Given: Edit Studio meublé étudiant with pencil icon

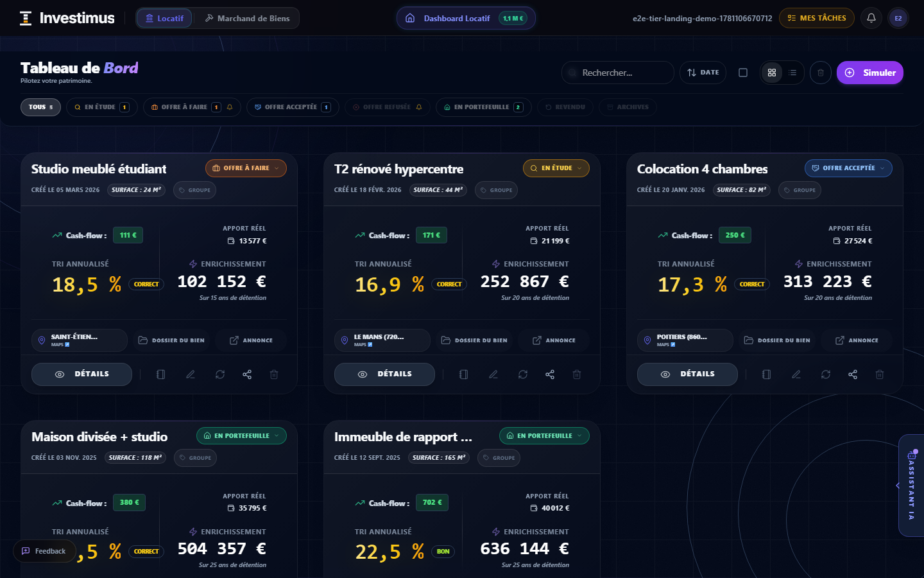Looking at the screenshot, I should pyautogui.click(x=191, y=374).
